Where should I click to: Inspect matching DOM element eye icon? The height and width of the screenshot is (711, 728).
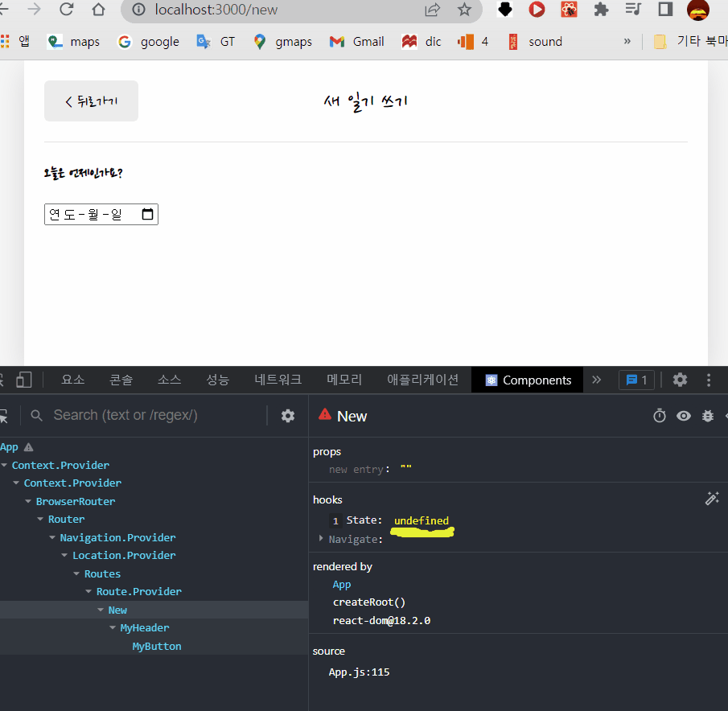point(684,415)
